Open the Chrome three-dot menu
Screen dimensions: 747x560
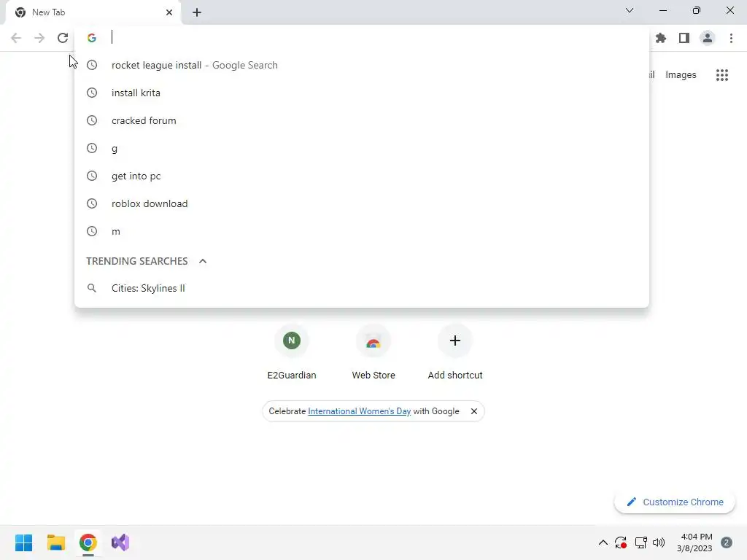(x=731, y=38)
